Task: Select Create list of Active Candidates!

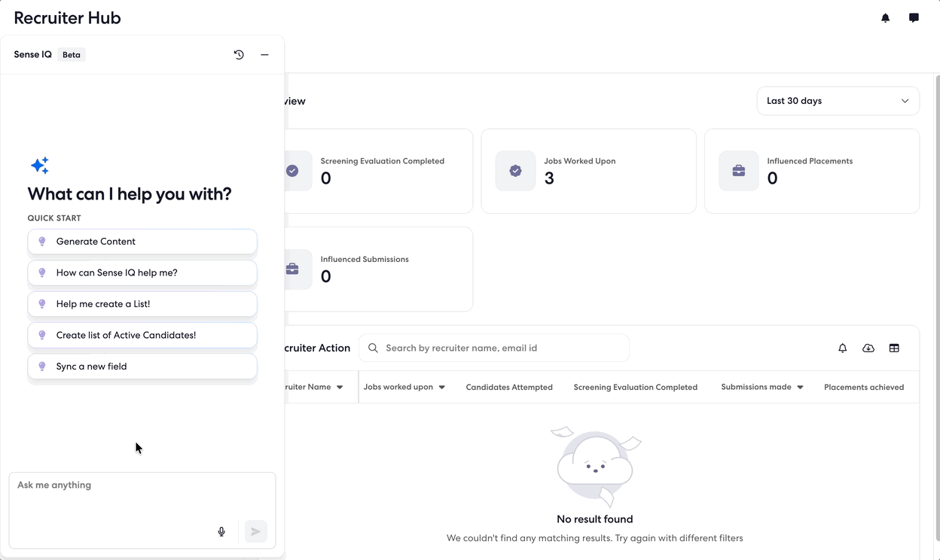Action: point(142,335)
